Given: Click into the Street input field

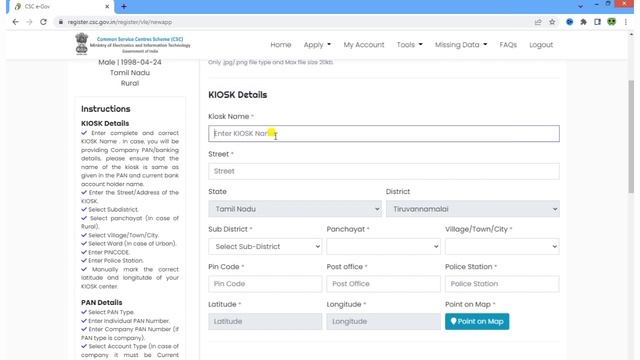Looking at the screenshot, I should point(384,171).
